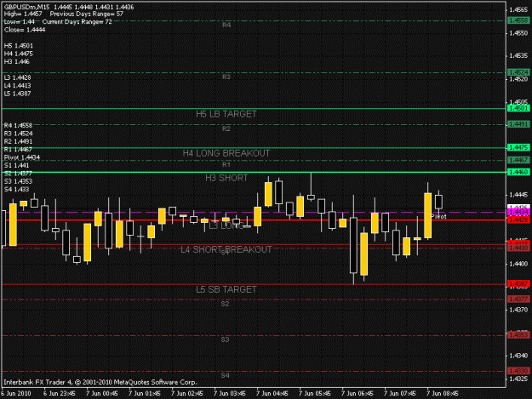Click the dark red 1.4330 price tag
This screenshot has width=532, height=399.
(518, 371)
